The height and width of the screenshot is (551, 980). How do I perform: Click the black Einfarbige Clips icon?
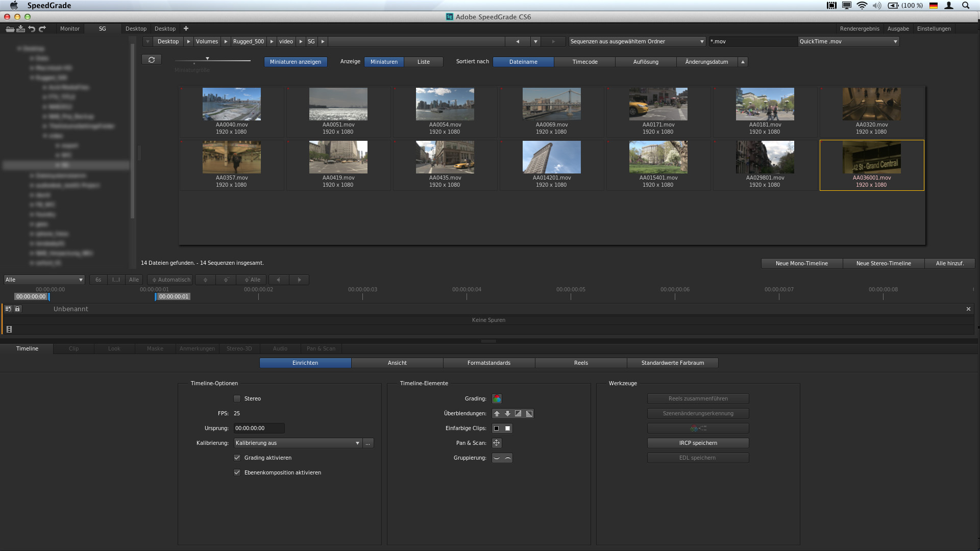(497, 428)
